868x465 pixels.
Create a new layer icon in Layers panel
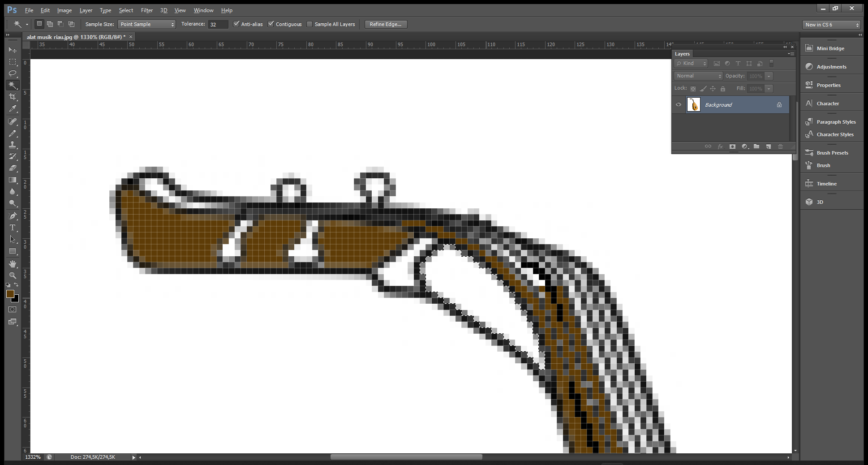point(769,146)
